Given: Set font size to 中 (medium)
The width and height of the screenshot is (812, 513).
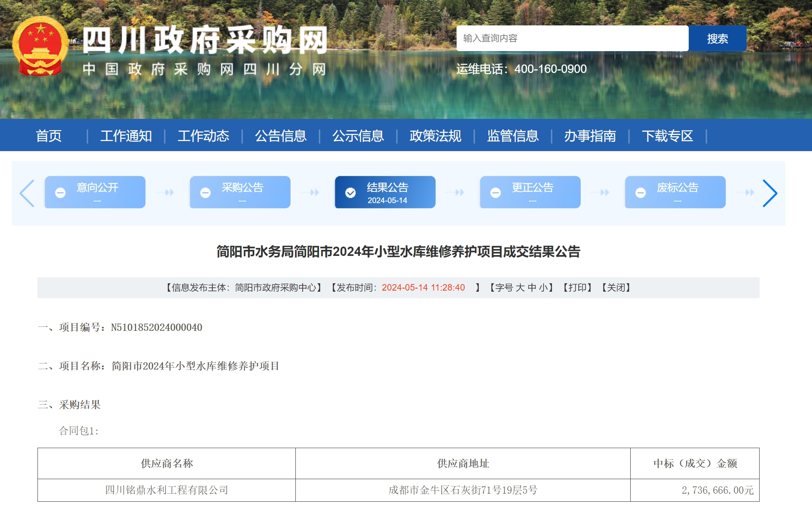Looking at the screenshot, I should pos(532,288).
